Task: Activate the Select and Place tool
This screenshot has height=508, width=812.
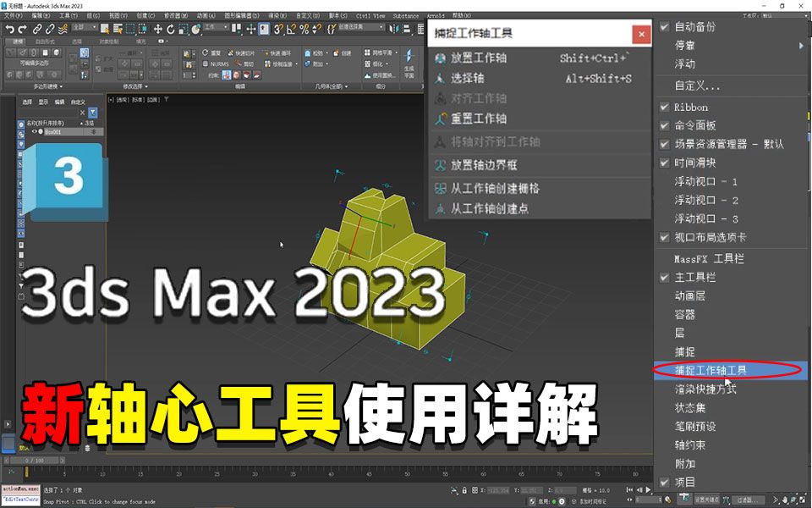Action: tap(195, 29)
